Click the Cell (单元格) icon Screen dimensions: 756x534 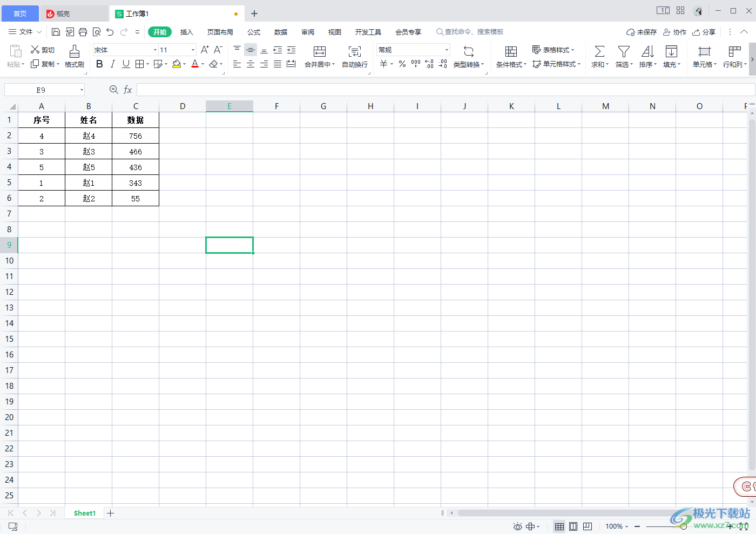coord(704,51)
